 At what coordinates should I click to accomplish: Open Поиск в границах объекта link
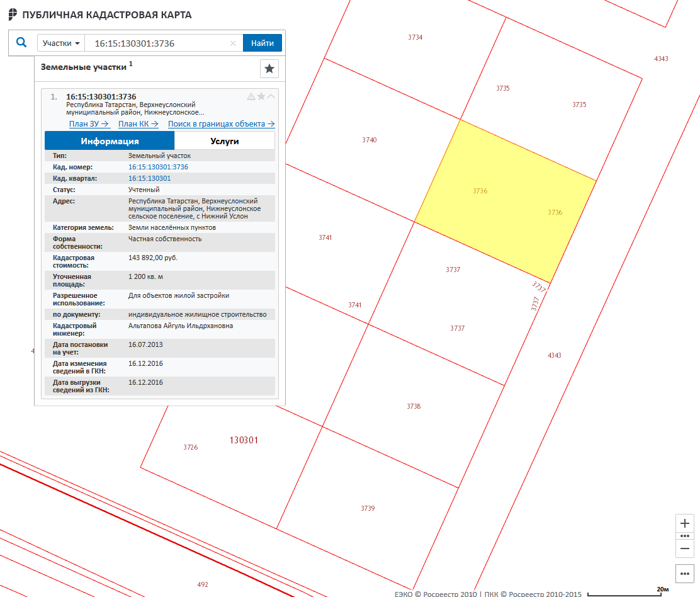(x=222, y=123)
